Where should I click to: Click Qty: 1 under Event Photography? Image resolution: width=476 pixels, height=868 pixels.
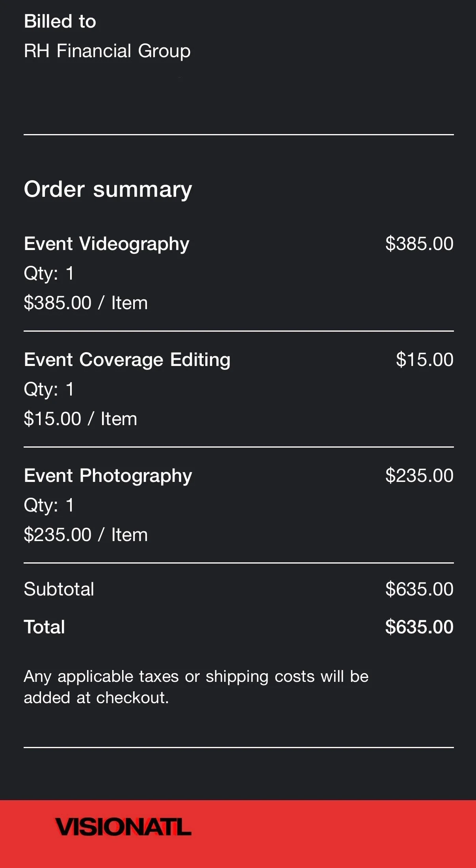point(49,506)
